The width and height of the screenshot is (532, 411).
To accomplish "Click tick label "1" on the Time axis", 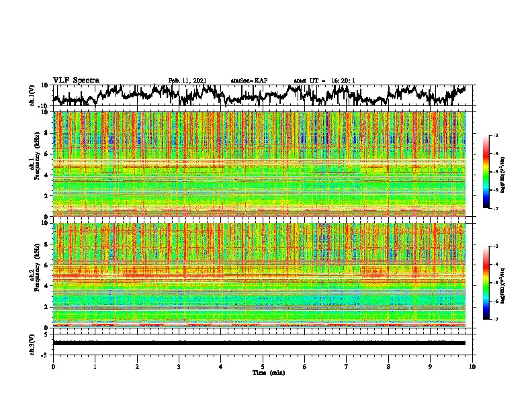I will (95, 367).
